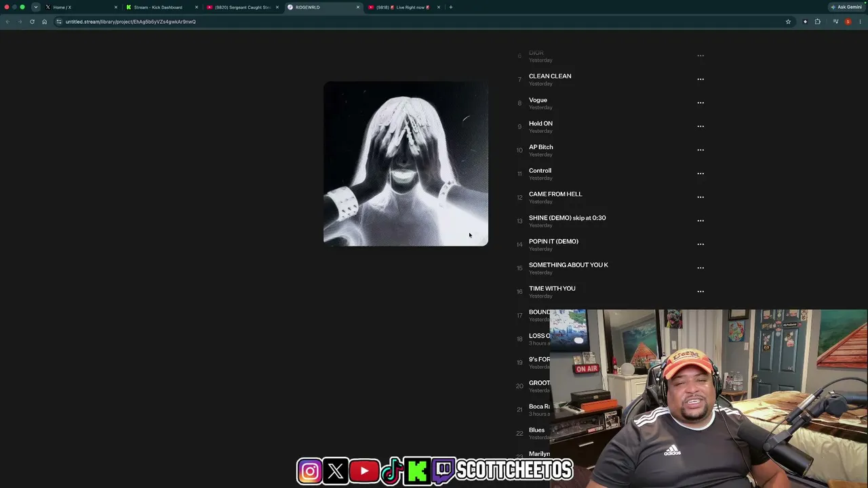Open more options for Controll track

701,174
